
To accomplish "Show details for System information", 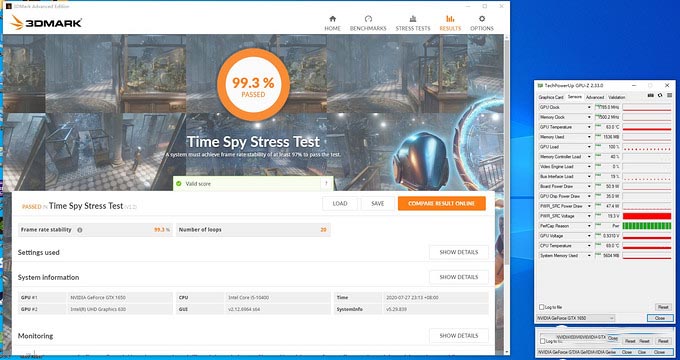I will (x=459, y=277).
